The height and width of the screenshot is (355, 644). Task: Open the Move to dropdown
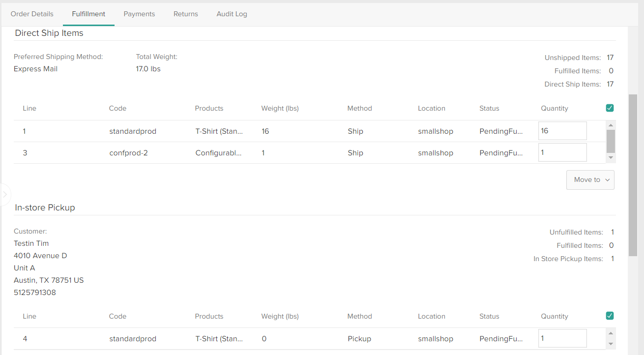tap(590, 179)
